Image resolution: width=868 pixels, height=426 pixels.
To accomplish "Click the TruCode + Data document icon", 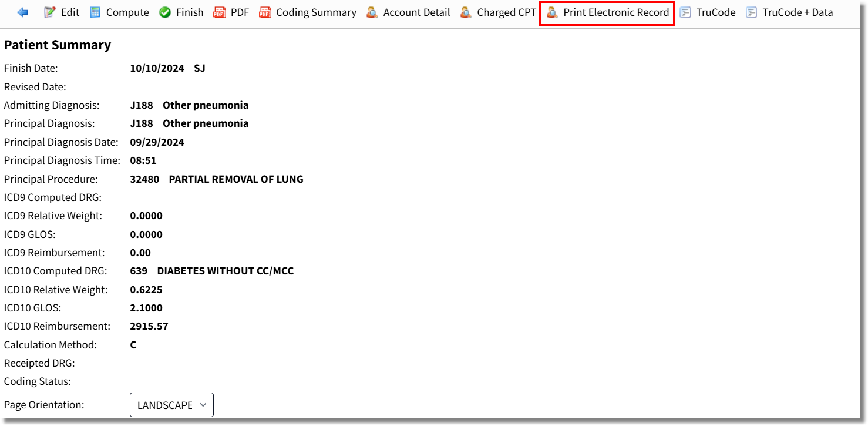I will 752,12.
